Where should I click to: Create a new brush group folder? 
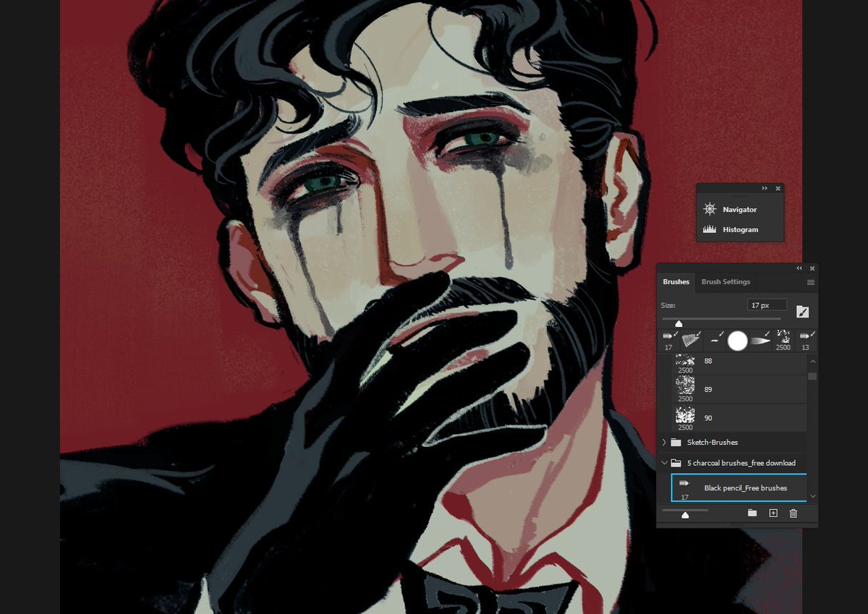click(752, 513)
